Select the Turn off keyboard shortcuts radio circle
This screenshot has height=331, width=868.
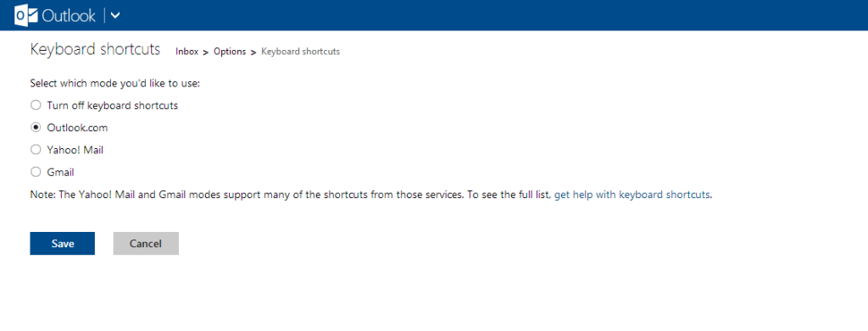(x=36, y=105)
